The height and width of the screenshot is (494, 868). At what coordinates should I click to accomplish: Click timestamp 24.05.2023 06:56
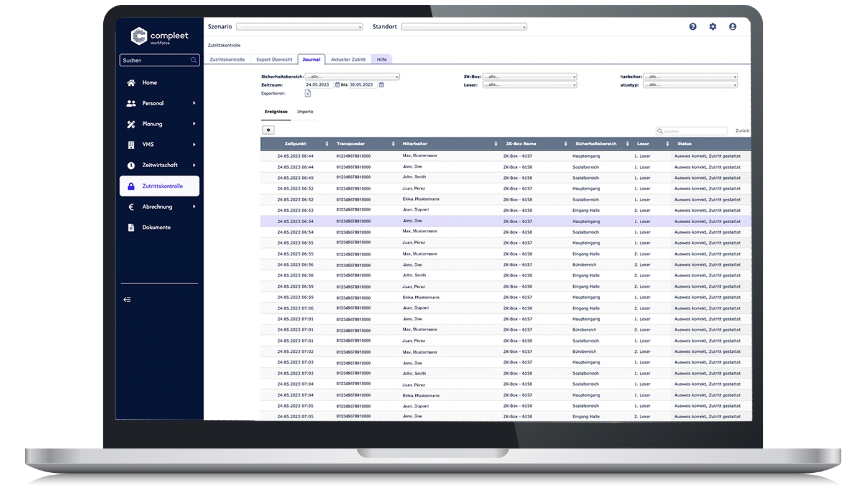tap(295, 265)
